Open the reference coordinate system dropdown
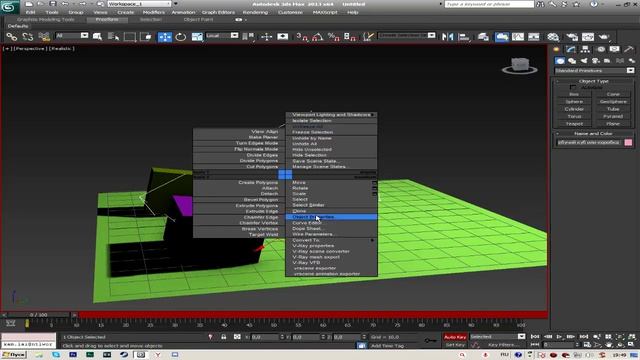Viewport: 640px width, 360px height. [222, 36]
